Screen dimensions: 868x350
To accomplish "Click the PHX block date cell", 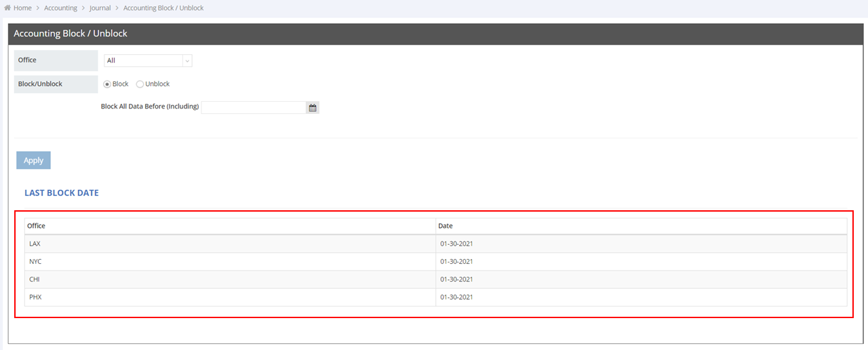I will click(x=456, y=297).
